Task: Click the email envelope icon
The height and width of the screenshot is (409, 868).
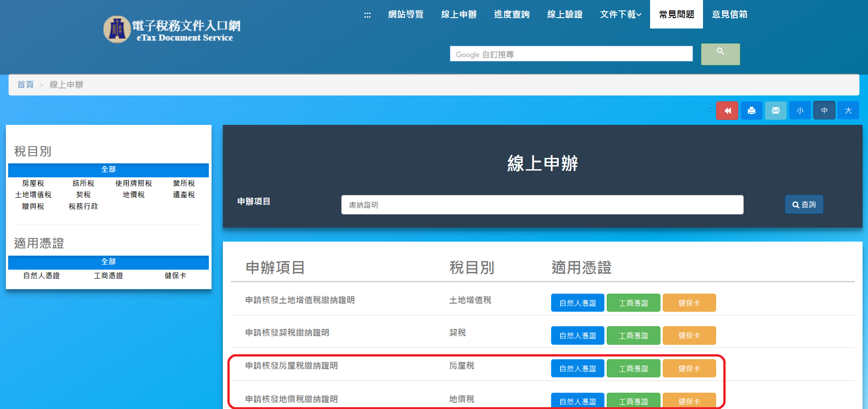Action: pyautogui.click(x=776, y=111)
